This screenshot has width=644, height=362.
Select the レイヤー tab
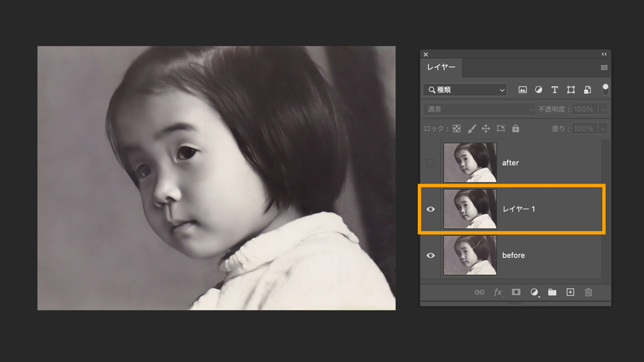tap(441, 67)
